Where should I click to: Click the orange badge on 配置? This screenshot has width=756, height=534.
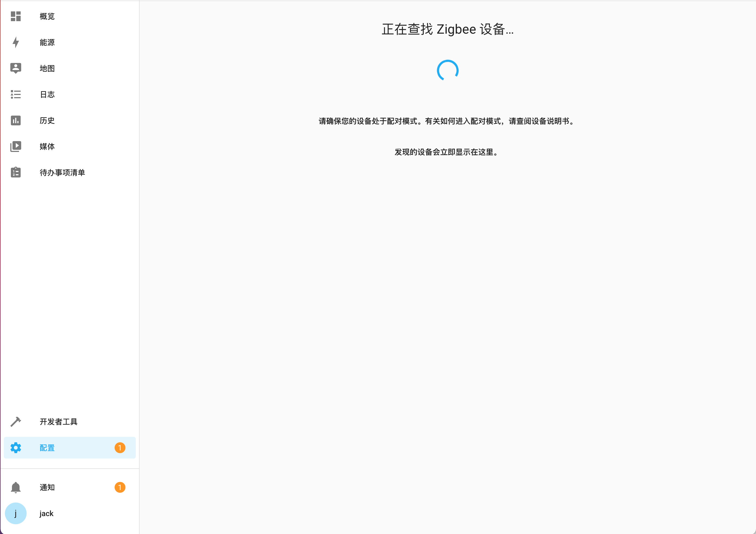(120, 448)
